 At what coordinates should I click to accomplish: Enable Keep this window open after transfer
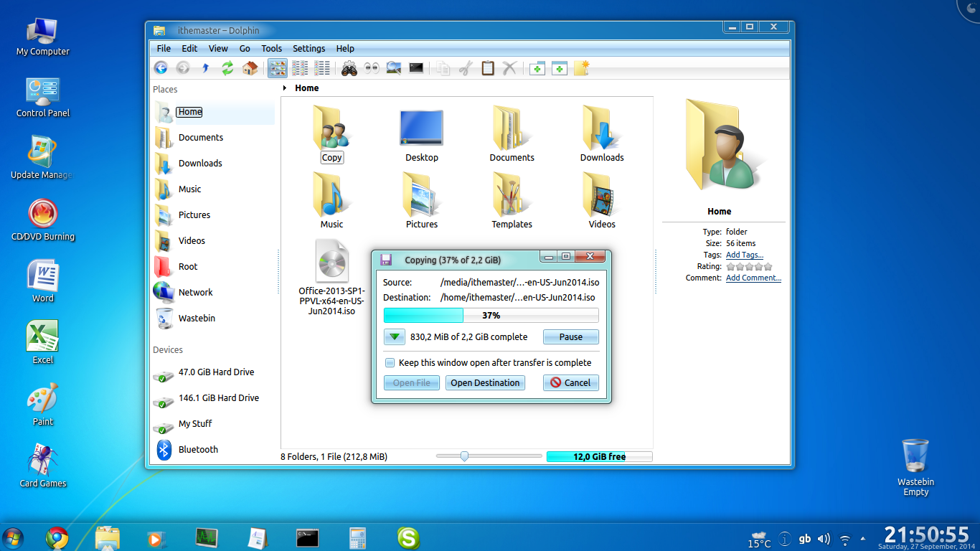390,363
